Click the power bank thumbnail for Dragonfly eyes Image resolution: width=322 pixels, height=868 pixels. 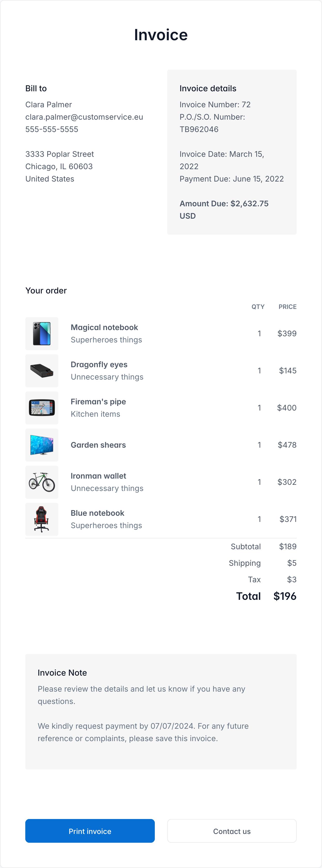(42, 371)
